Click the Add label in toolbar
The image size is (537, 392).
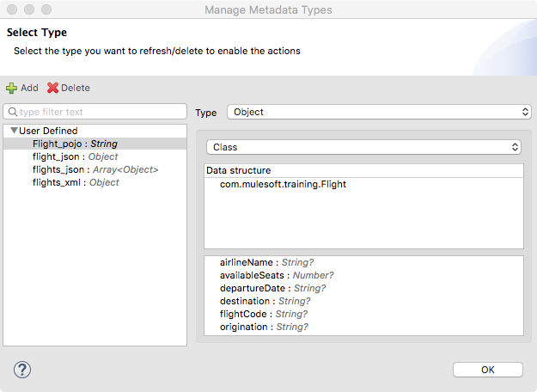[x=29, y=88]
